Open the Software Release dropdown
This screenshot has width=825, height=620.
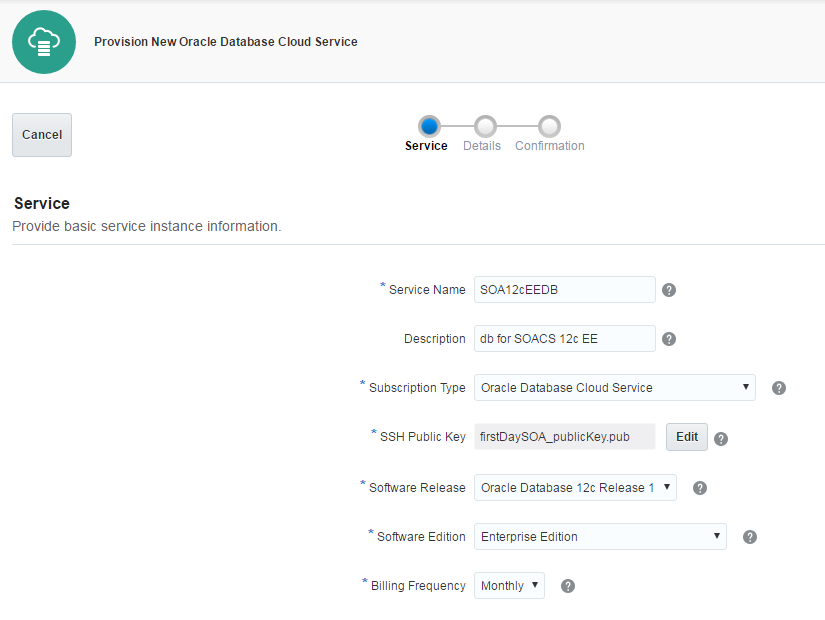click(575, 487)
